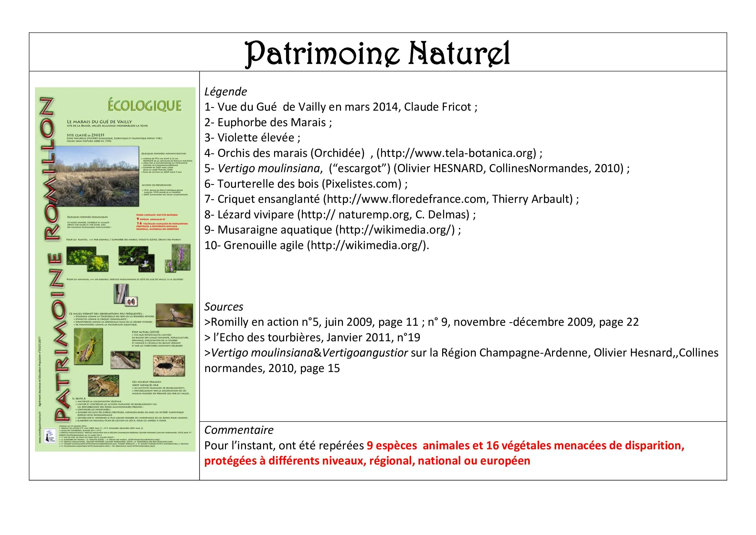Click the grasshopper Criquet ensanglanté photo
This screenshot has width=756, height=535.
click(x=88, y=346)
